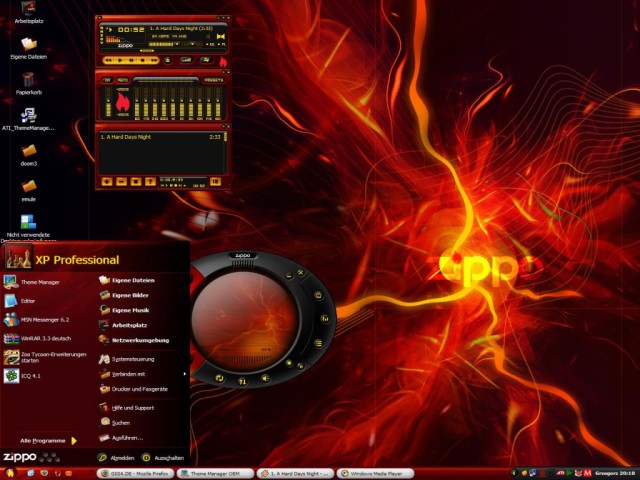Click the misc options button in playlist

point(150,182)
